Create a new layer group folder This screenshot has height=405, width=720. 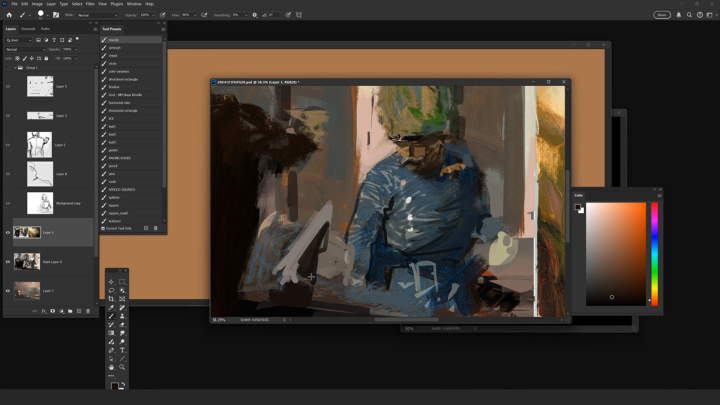[x=69, y=311]
